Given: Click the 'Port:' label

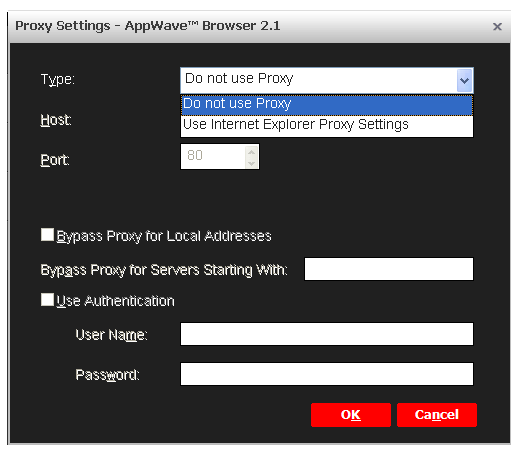Looking at the screenshot, I should coord(55,160).
